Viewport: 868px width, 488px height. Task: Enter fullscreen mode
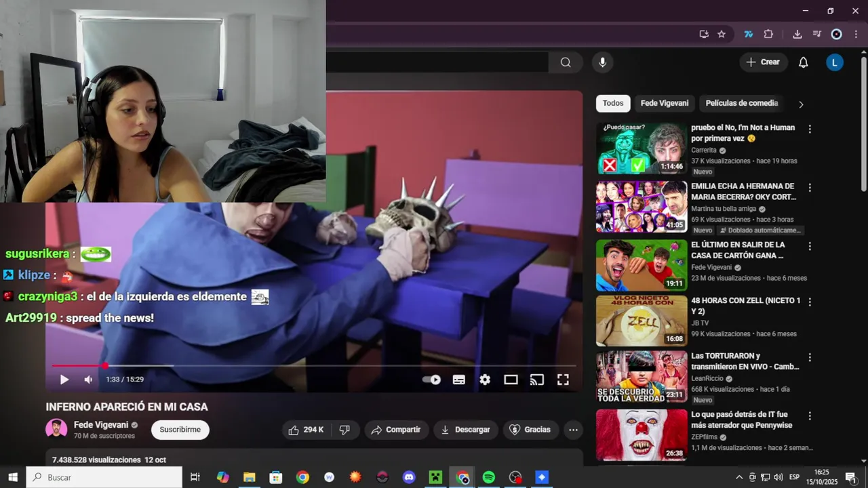[563, 380]
